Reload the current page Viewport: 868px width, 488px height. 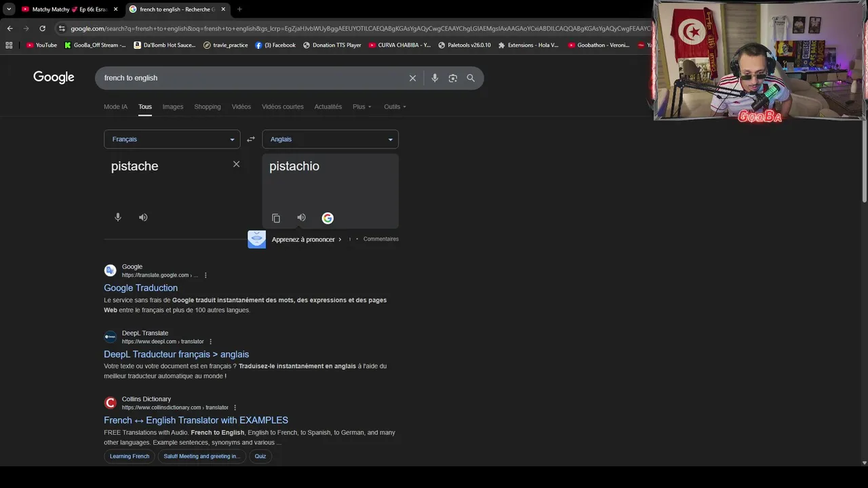[x=42, y=28]
